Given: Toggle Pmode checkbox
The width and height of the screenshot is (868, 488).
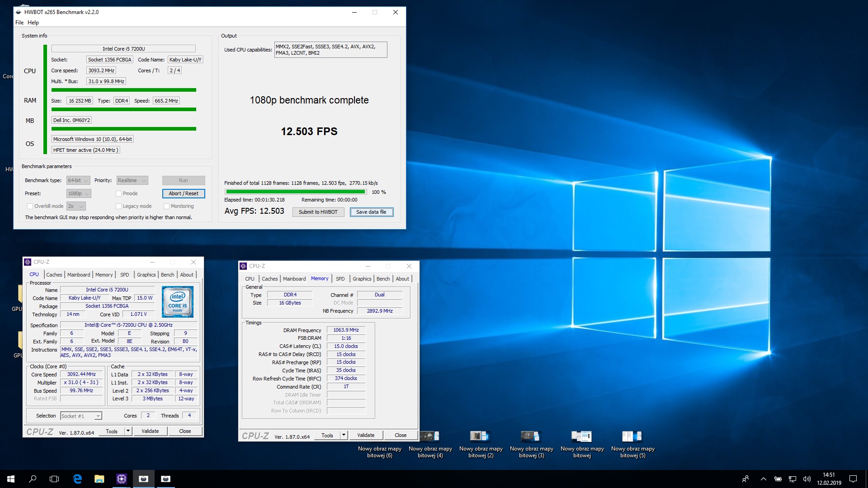Looking at the screenshot, I should 118,194.
